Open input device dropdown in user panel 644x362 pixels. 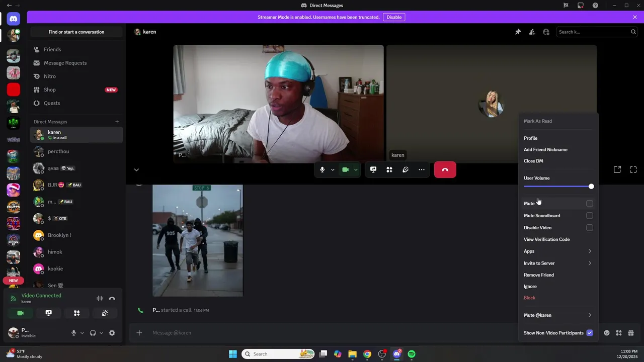82,333
